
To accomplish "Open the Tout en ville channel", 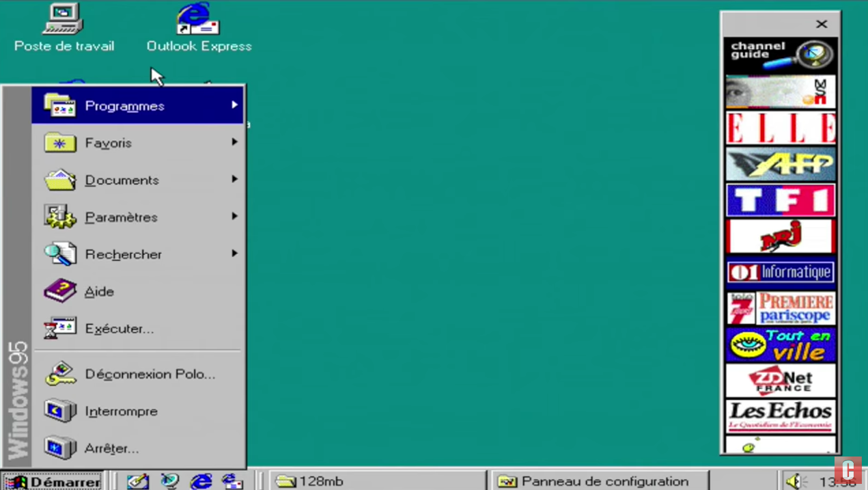I will [781, 344].
